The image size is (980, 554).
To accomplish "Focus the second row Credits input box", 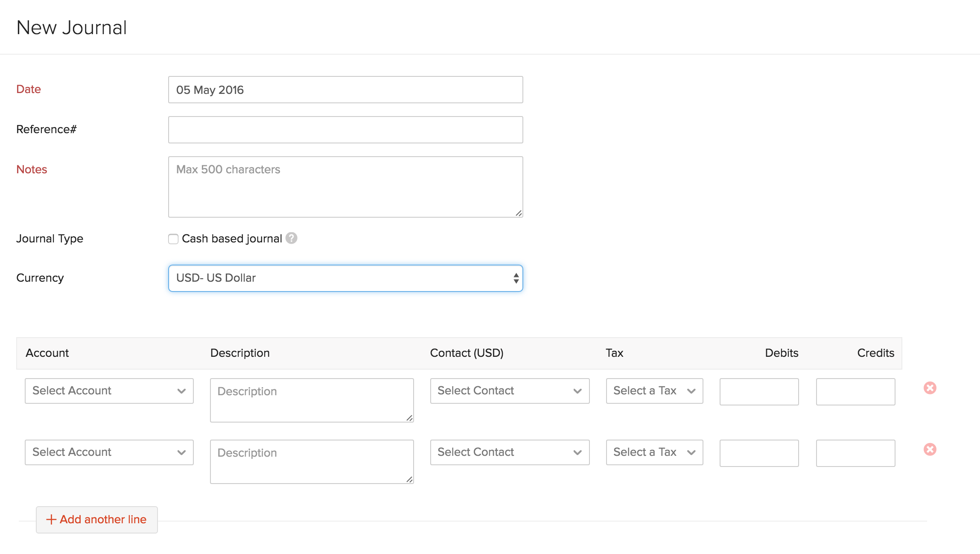I will [x=855, y=453].
